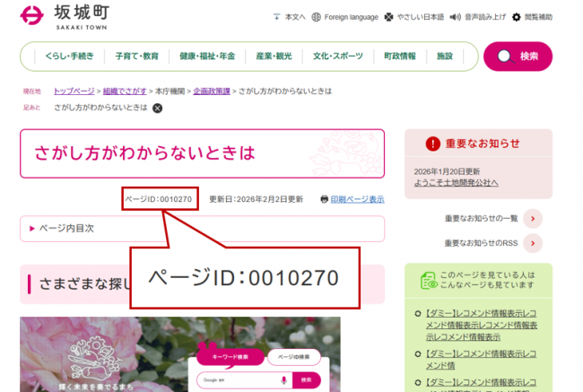Open the 町政情報 menu
This screenshot has width=583, height=392.
click(400, 57)
